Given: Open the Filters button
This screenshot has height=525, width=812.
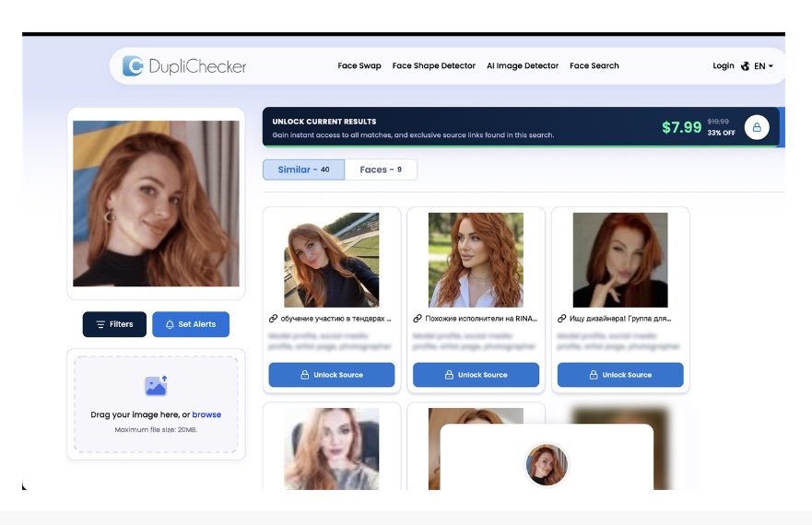Looking at the screenshot, I should coord(114,324).
